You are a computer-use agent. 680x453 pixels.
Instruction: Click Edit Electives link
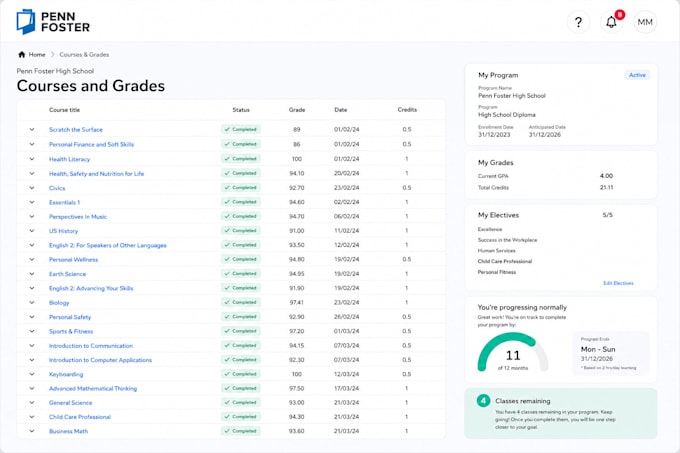(618, 283)
